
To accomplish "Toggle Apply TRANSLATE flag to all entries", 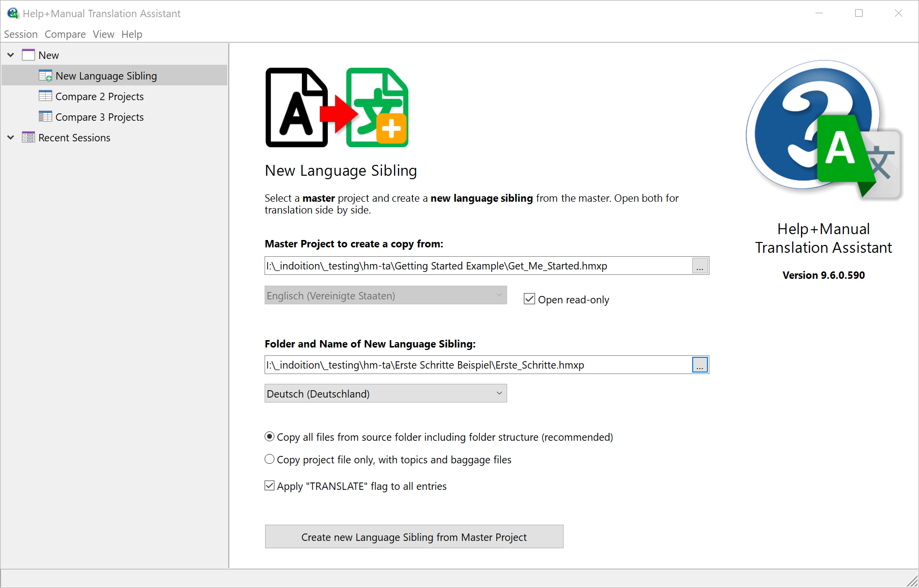I will pyautogui.click(x=270, y=486).
